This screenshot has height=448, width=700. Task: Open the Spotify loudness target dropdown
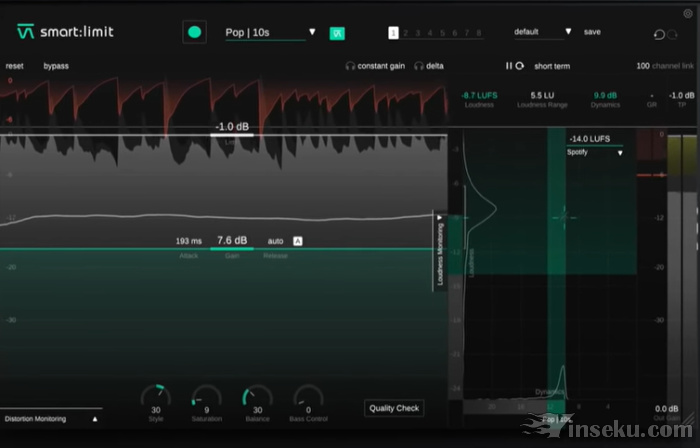point(595,153)
